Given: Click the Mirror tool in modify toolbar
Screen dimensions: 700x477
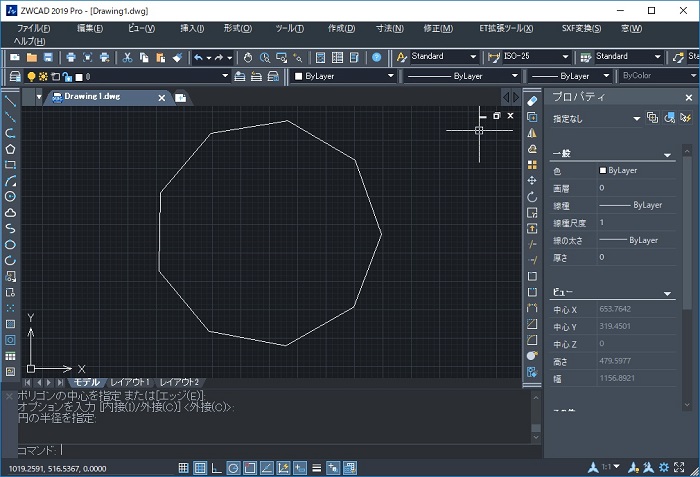Looking at the screenshot, I should [x=532, y=133].
